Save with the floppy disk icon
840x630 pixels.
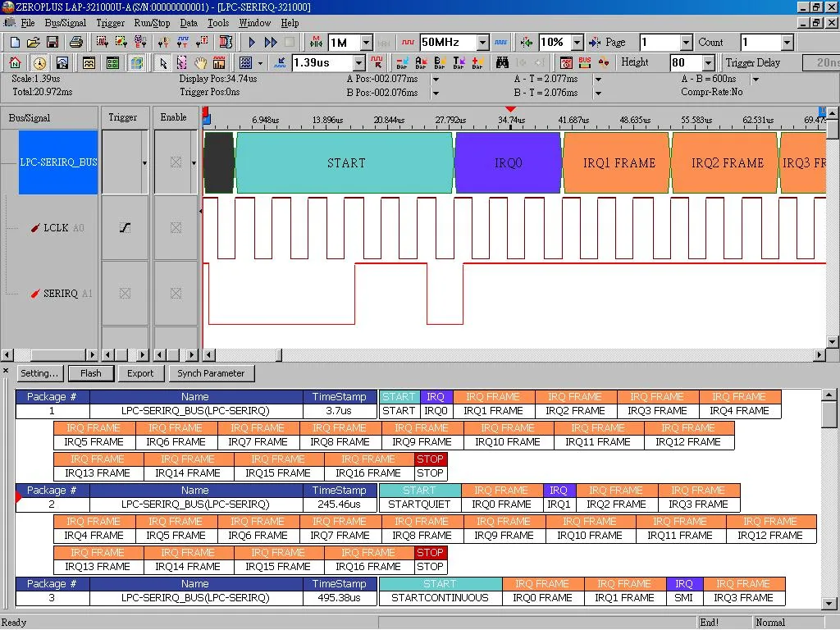(52, 43)
